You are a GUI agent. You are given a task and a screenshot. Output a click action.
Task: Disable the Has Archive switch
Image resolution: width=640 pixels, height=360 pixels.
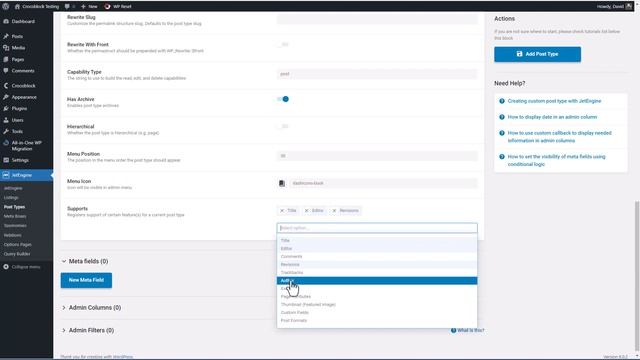pos(283,99)
